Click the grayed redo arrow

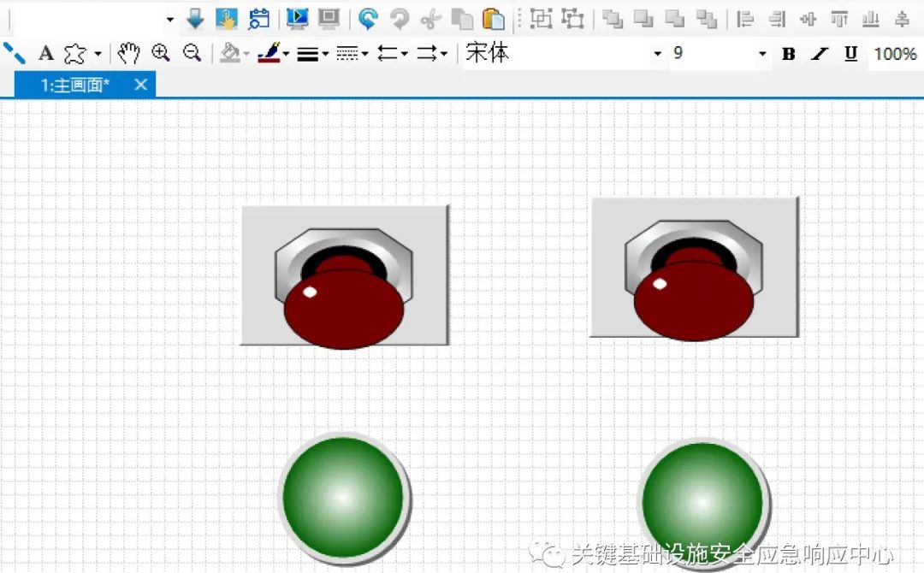[400, 19]
